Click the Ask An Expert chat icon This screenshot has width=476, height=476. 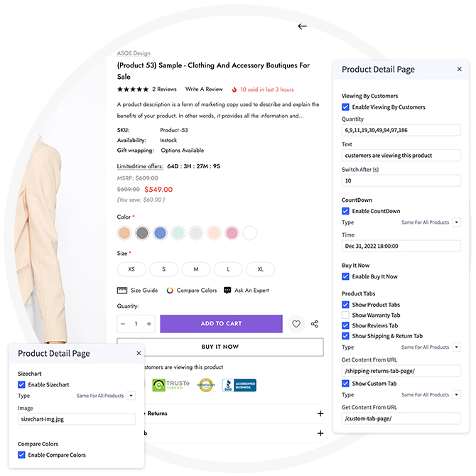click(x=227, y=291)
